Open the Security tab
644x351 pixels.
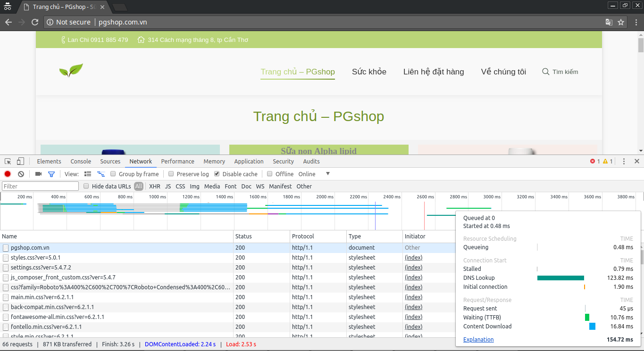283,161
